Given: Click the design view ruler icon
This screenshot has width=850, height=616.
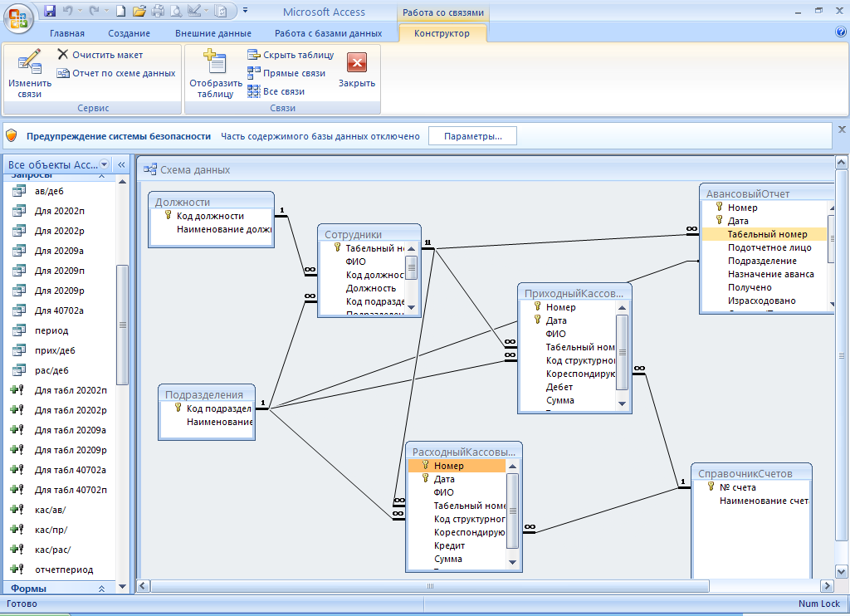Looking at the screenshot, I should pos(194,10).
